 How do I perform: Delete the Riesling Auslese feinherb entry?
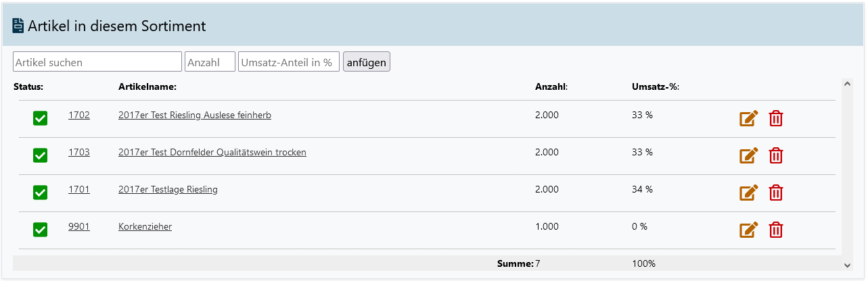[776, 119]
